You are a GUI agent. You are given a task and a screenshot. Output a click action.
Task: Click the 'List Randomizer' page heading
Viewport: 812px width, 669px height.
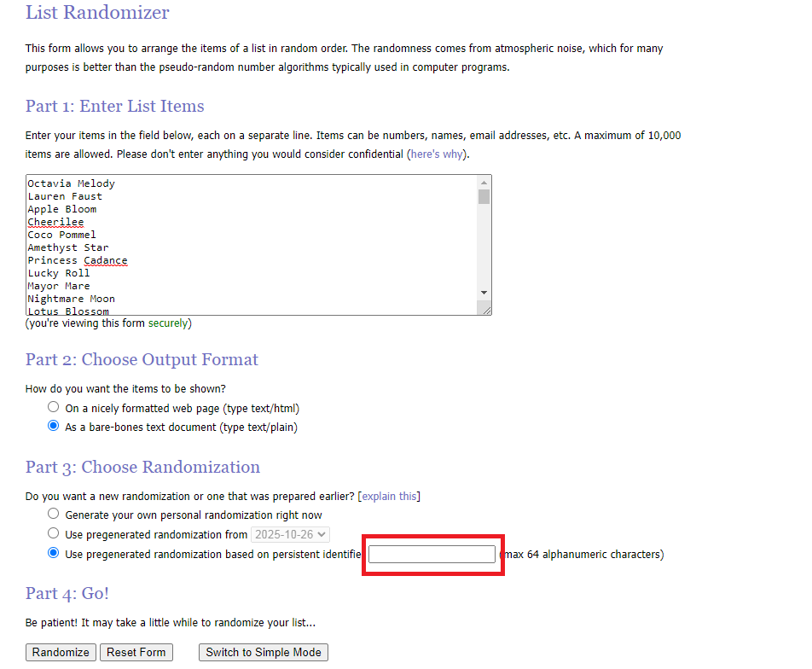(x=97, y=13)
